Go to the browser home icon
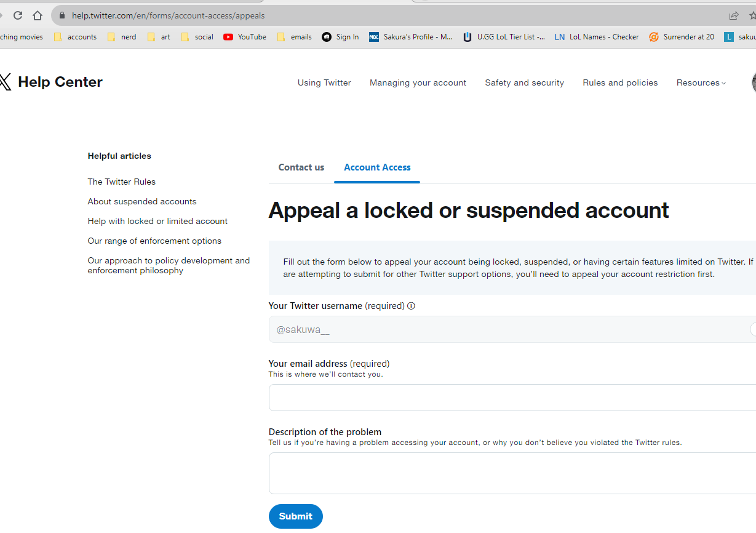Image resolution: width=756 pixels, height=533 pixels. pyautogui.click(x=38, y=15)
